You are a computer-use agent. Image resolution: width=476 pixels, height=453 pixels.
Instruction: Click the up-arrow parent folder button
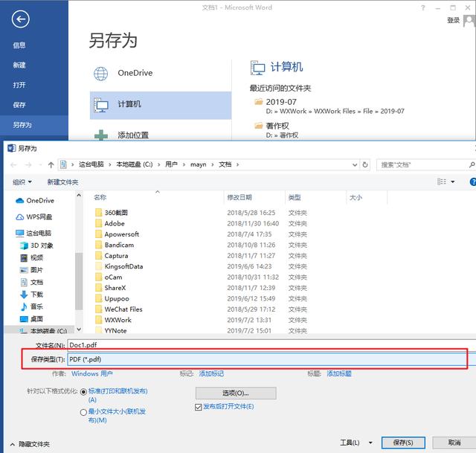click(x=51, y=165)
